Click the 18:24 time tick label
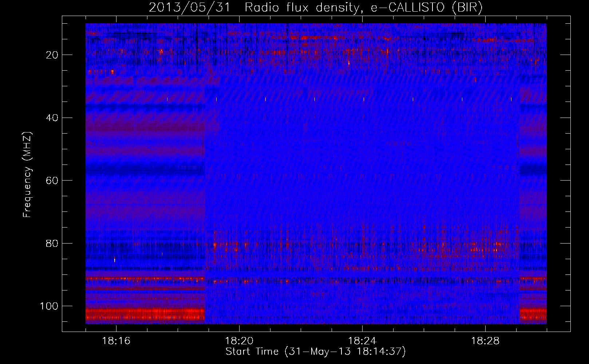 (x=362, y=341)
